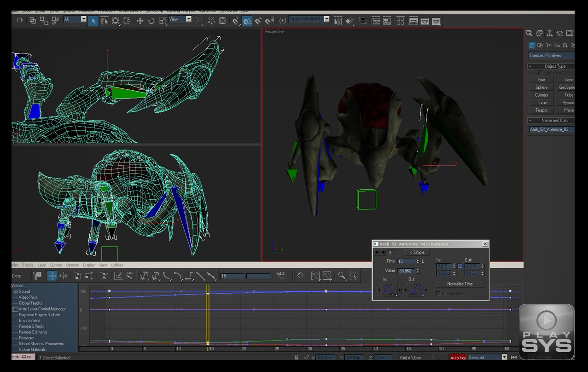Click the Align tool icon

tap(349, 21)
